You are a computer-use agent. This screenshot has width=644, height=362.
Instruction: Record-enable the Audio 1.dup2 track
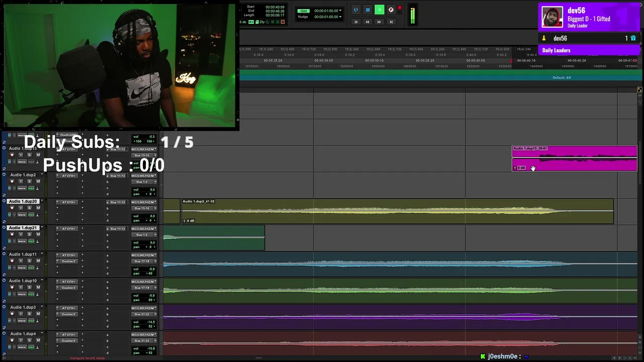point(12,182)
